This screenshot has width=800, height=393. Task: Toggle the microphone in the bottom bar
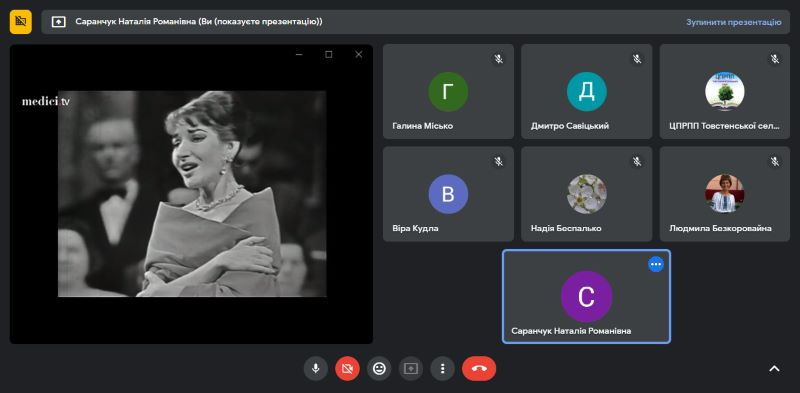(x=316, y=369)
